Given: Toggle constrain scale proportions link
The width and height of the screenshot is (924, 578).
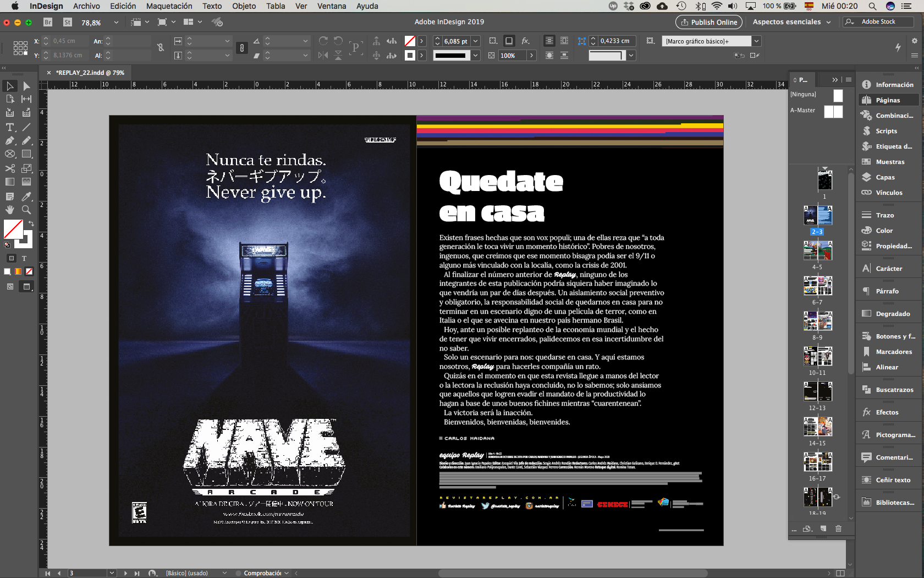Looking at the screenshot, I should click(241, 48).
